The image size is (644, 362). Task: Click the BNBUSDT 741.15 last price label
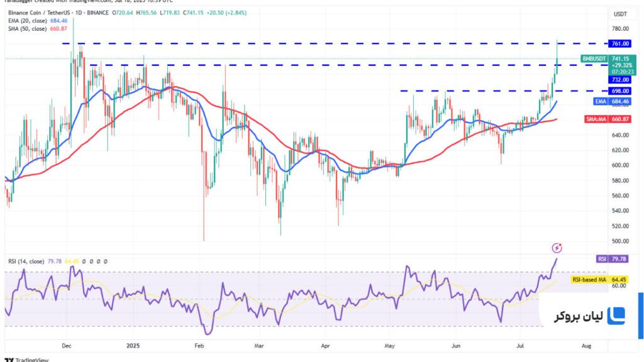(x=608, y=58)
